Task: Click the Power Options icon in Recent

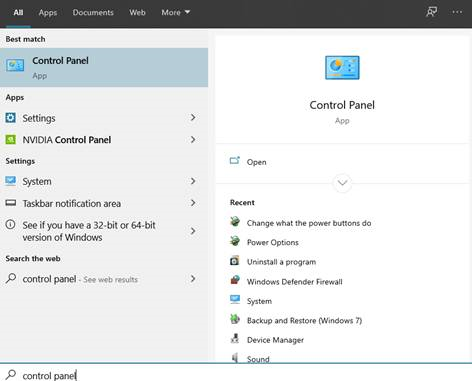Action: click(235, 241)
